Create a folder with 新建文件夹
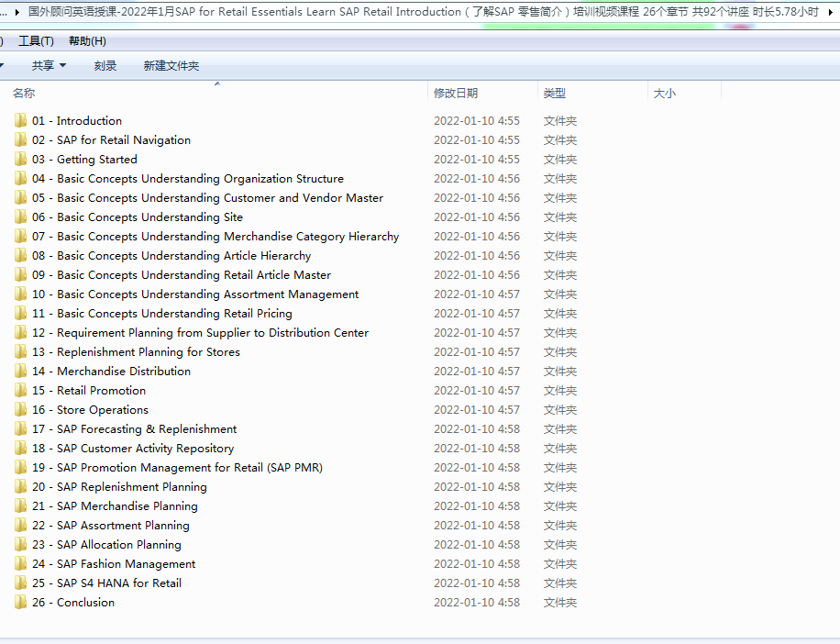This screenshot has height=644, width=840. 171,65
